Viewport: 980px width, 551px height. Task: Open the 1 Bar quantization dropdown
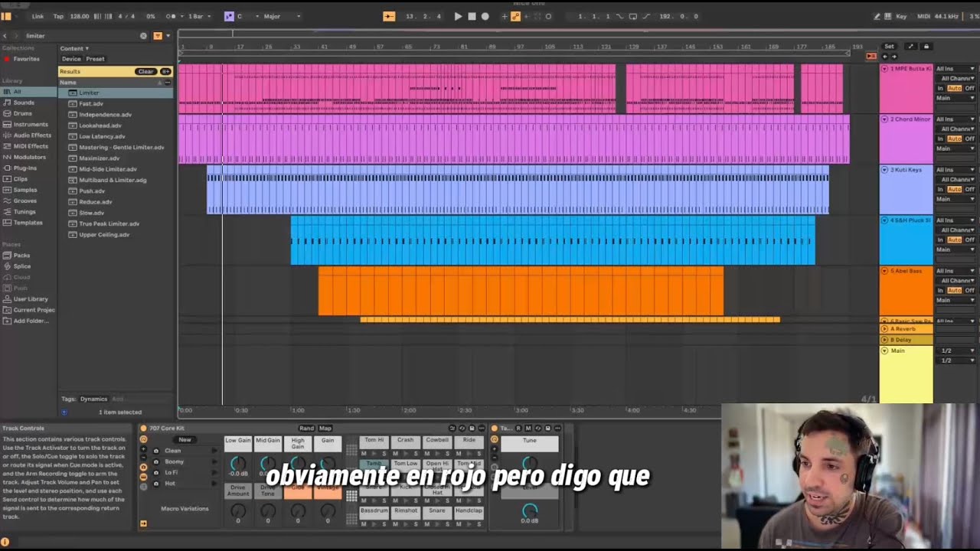click(199, 16)
